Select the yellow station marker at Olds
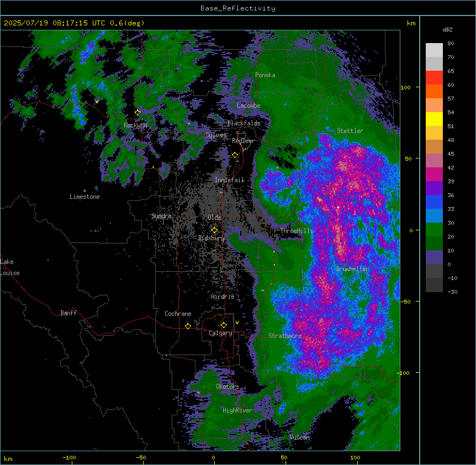 click(x=215, y=230)
